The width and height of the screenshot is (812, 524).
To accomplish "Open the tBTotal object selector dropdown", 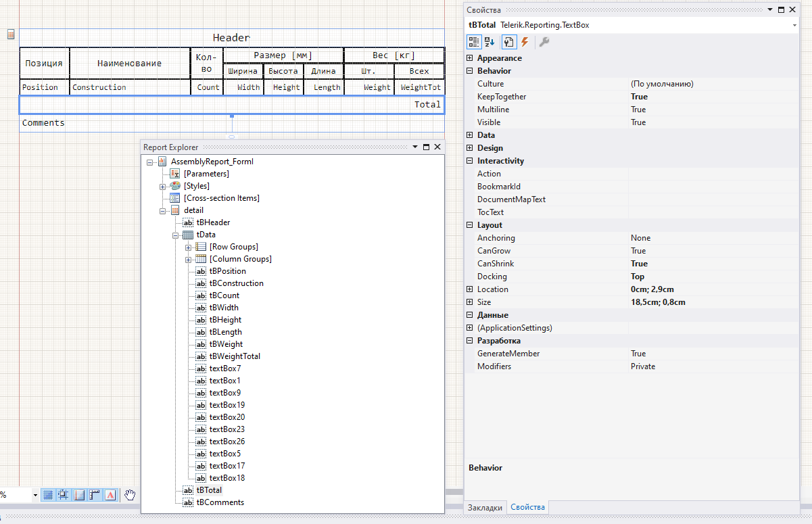I will point(794,25).
